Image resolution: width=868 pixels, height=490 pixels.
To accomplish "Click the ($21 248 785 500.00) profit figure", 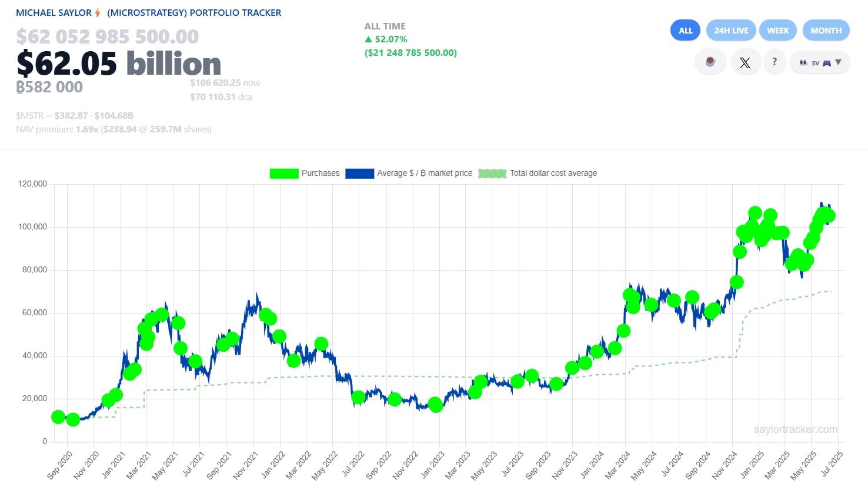I will tap(410, 53).
